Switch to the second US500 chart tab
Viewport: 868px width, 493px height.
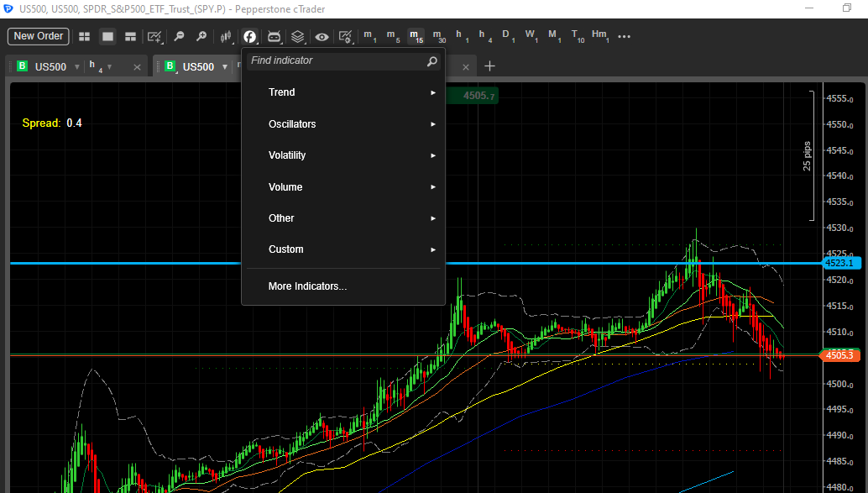[x=198, y=67]
